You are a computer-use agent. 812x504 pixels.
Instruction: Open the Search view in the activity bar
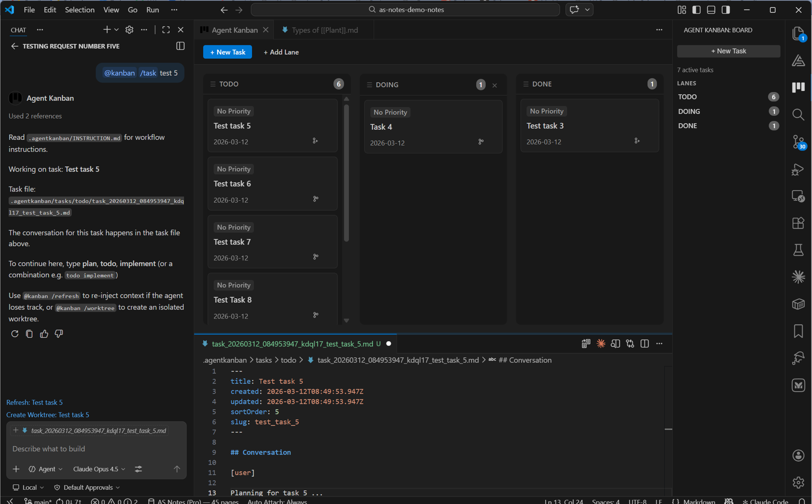pyautogui.click(x=798, y=114)
